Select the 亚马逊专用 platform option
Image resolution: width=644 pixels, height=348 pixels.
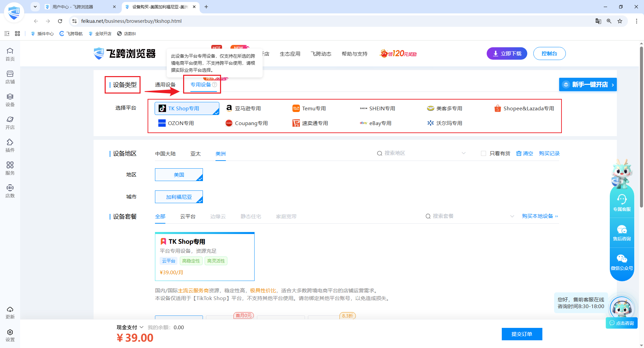tap(244, 108)
